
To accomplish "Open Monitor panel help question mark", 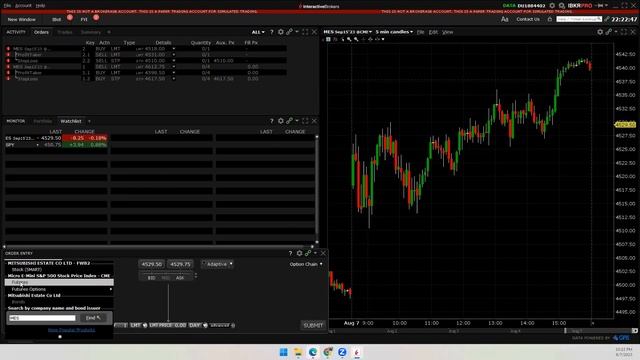I will (272, 121).
